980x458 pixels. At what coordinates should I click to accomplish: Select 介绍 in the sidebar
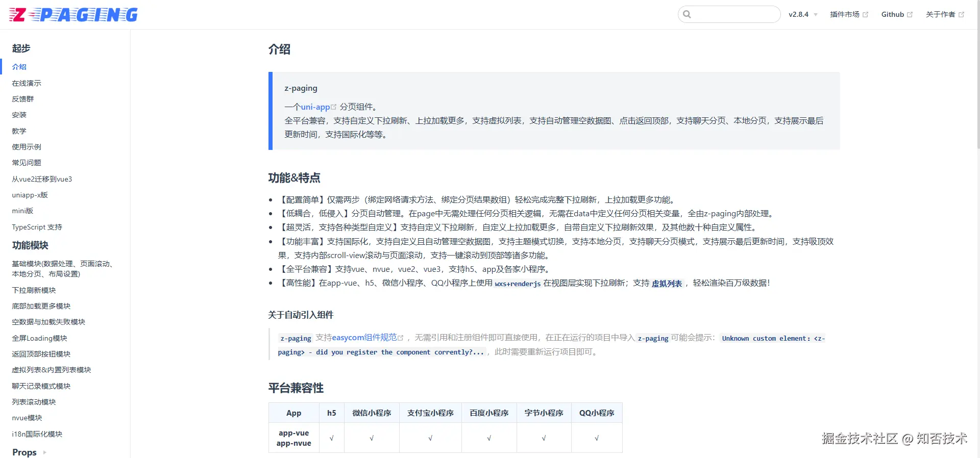19,67
